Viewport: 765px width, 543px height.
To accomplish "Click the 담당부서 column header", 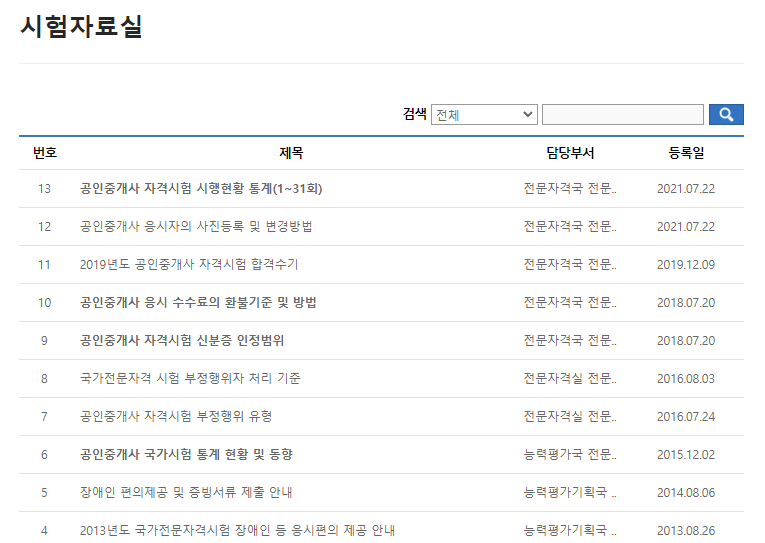I will 570,153.
